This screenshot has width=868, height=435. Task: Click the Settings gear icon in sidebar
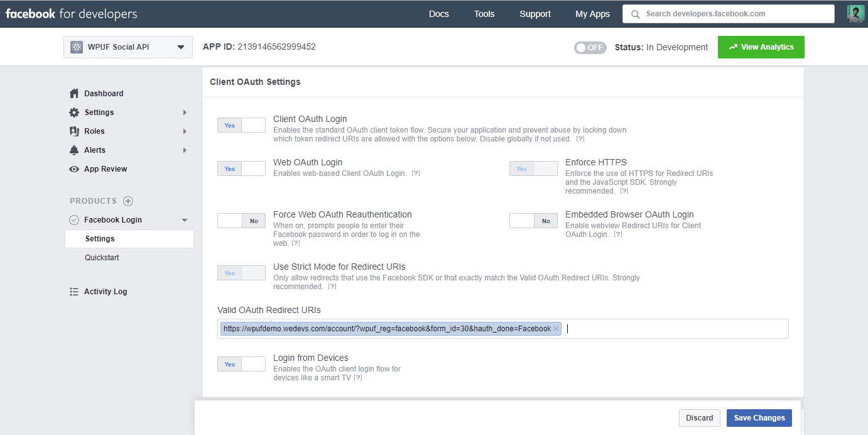(x=74, y=113)
